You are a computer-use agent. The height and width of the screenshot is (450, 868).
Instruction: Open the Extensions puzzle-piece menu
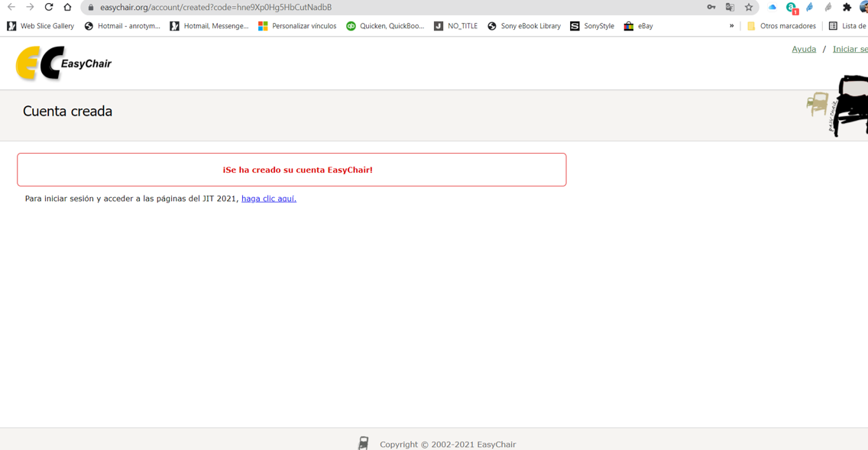tap(847, 7)
